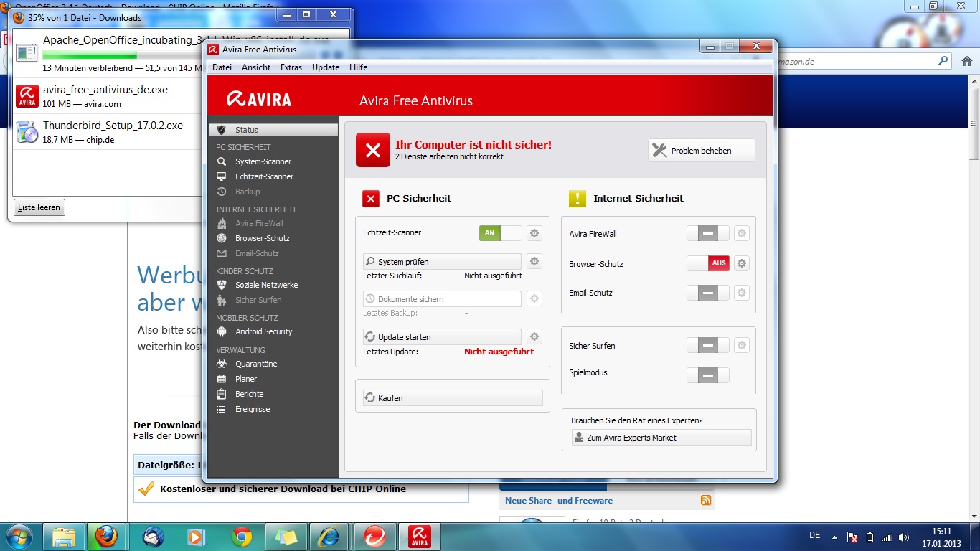Open Hilfe menu
980x551 pixels.
(358, 67)
